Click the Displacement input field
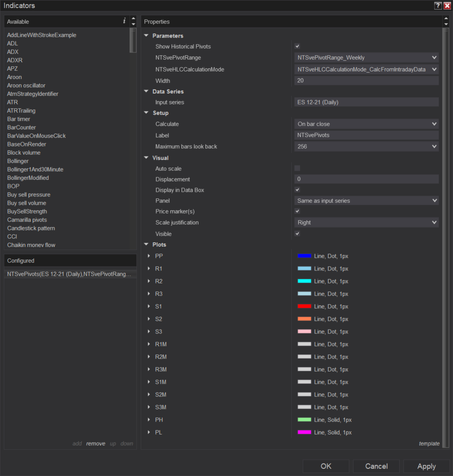Screen dimensions: 453x476 366,179
